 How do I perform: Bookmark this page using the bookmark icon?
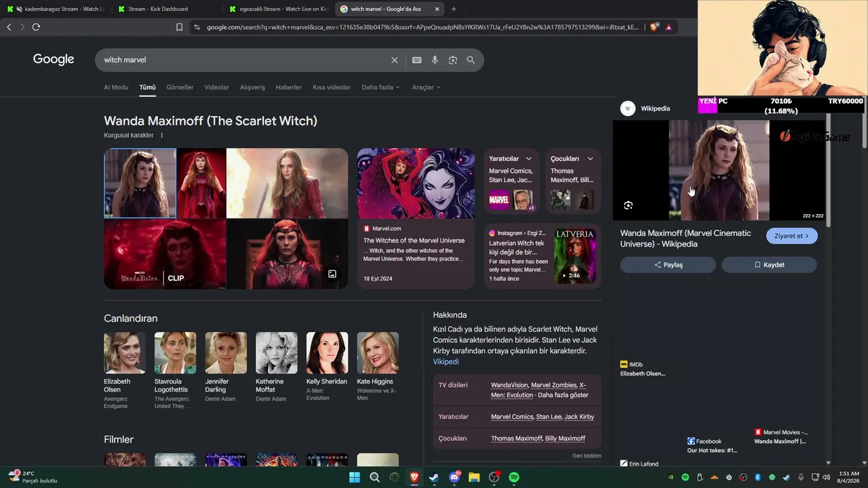click(179, 27)
